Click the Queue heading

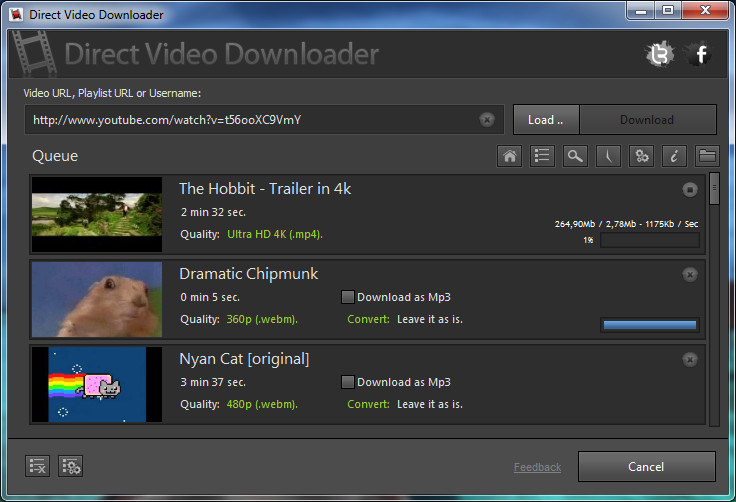[55, 156]
